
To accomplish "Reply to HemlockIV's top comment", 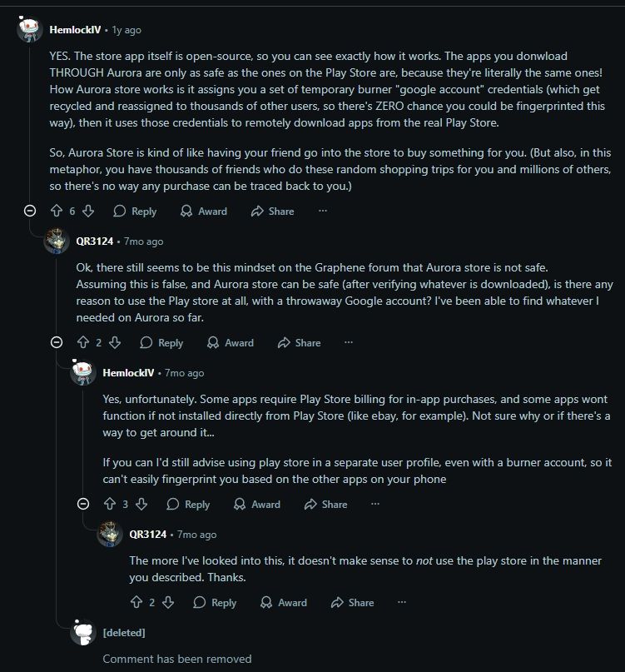I will point(135,212).
